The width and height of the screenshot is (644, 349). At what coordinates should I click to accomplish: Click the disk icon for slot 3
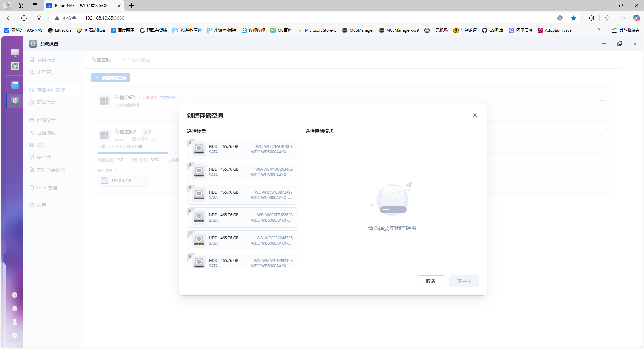click(x=199, y=149)
